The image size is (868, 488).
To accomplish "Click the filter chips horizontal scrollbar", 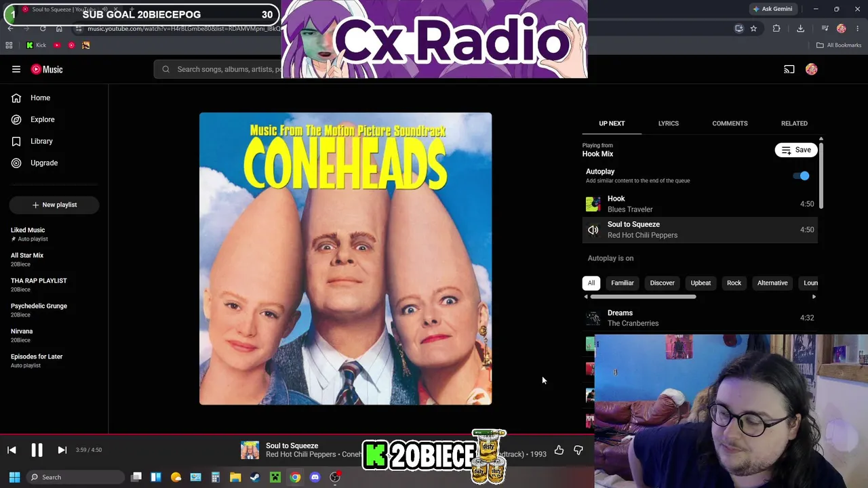I will click(643, 297).
